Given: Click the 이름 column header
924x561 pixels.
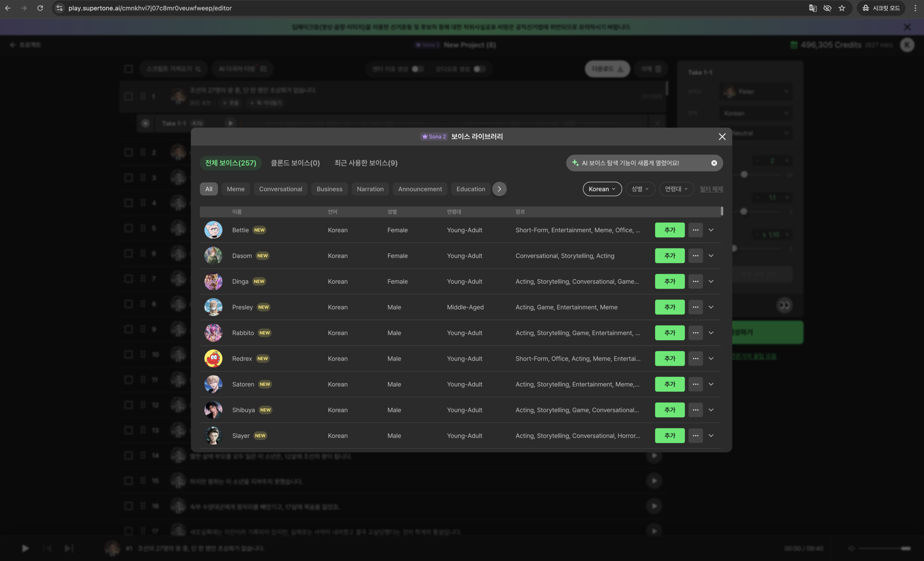Looking at the screenshot, I should pos(237,212).
